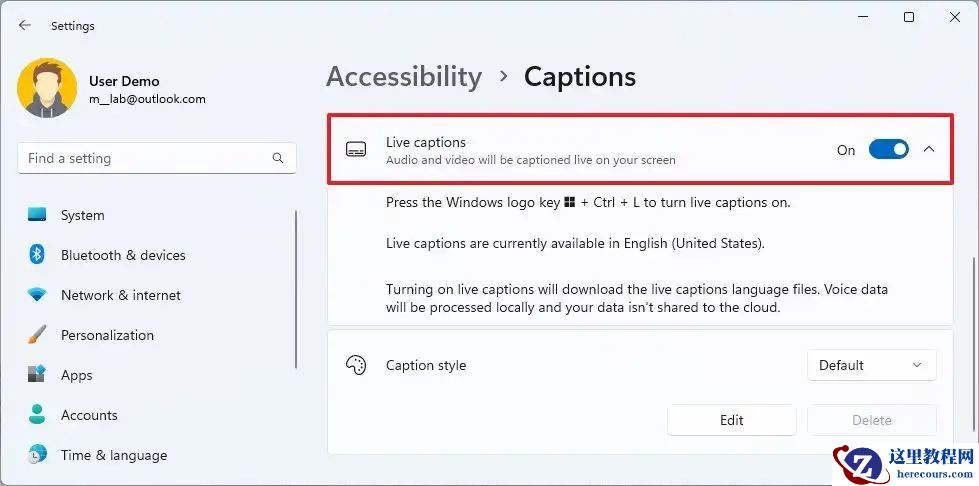Click the System monitor icon
This screenshot has width=979, height=486.
pos(38,215)
